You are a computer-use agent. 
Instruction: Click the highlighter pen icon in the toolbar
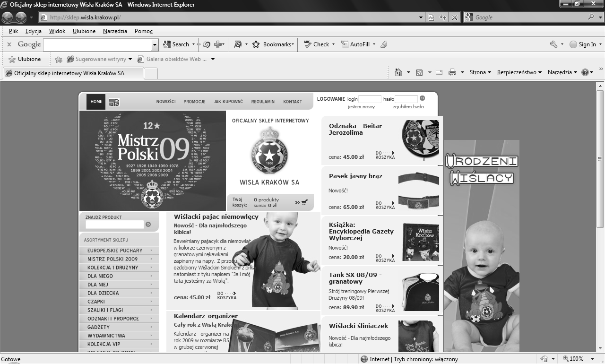[x=384, y=44]
